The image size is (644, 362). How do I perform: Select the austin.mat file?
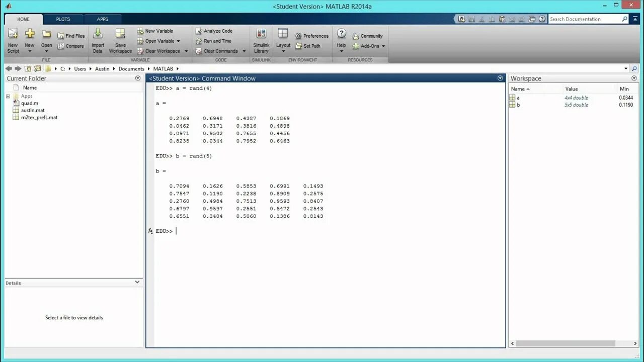tap(29, 110)
